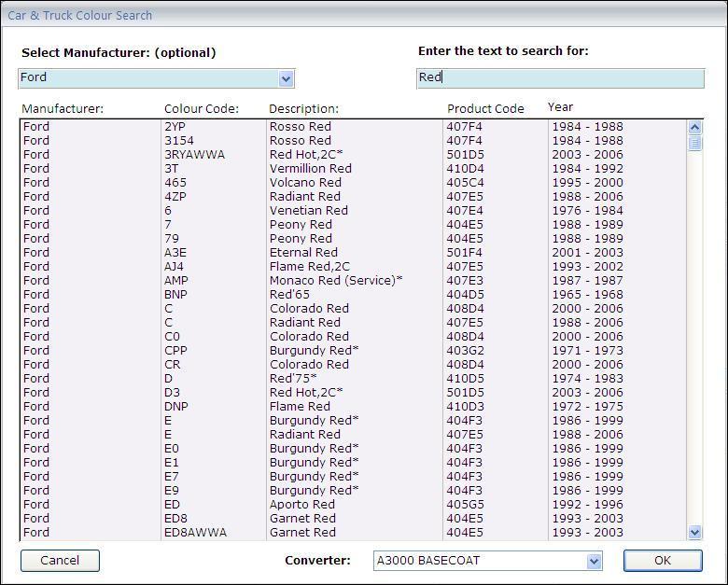Choose the Venetian Red row
Screen dimensions: 728x585
click(308, 211)
